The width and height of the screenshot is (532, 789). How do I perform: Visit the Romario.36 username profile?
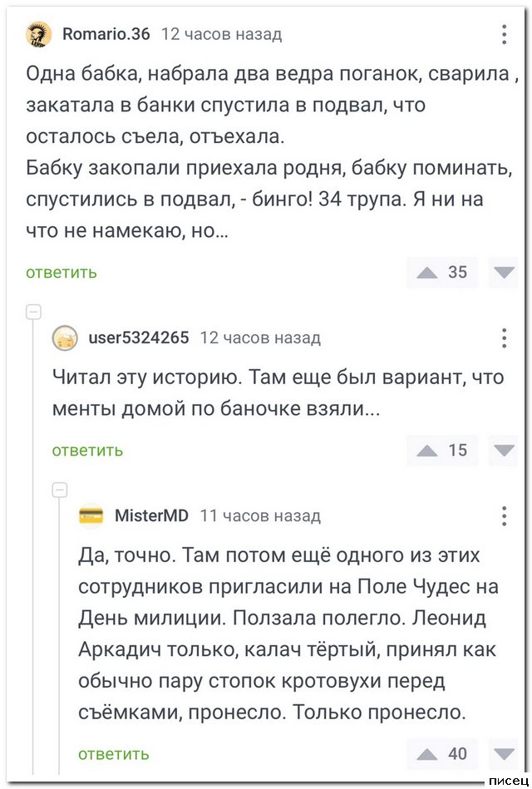pyautogui.click(x=106, y=34)
